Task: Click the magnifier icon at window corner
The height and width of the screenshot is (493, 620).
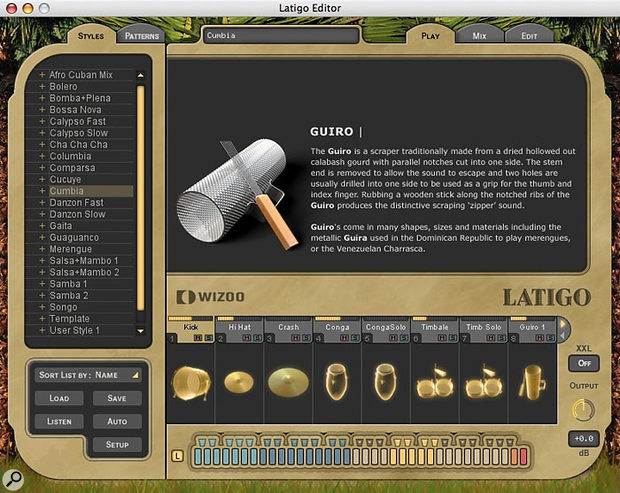Action: pos(12,480)
